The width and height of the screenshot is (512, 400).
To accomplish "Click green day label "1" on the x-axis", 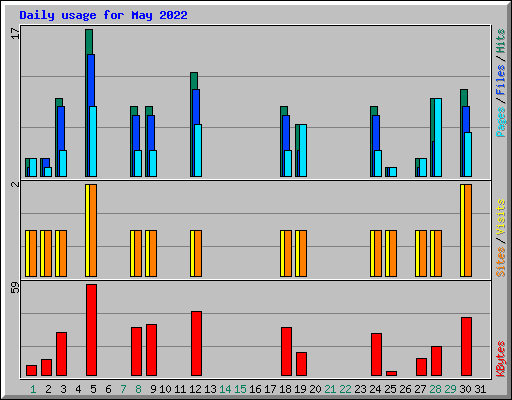I will 33,389.
